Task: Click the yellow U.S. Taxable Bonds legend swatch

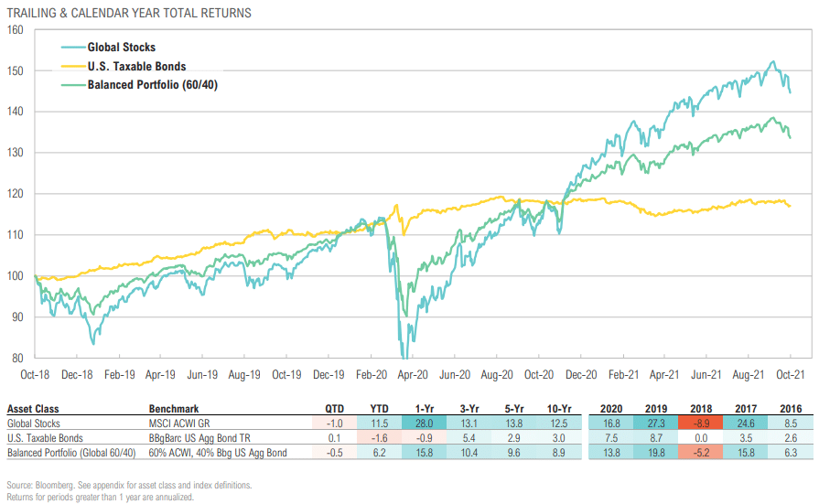Action: coord(72,67)
